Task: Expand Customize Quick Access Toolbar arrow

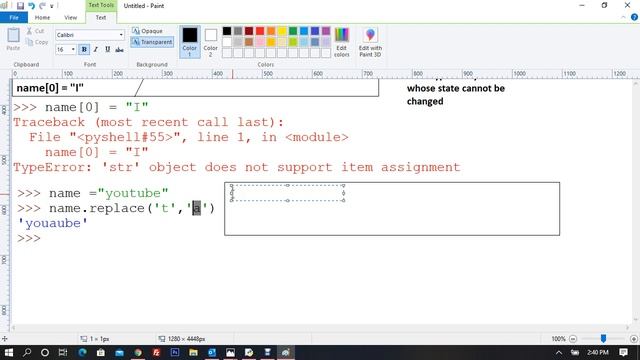Action: tap(52, 6)
